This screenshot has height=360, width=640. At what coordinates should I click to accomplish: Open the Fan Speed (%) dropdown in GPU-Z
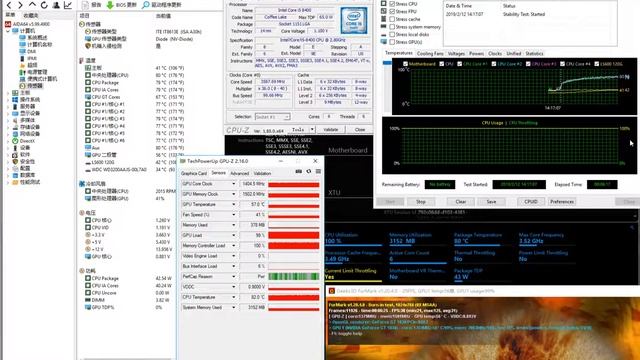(233, 215)
